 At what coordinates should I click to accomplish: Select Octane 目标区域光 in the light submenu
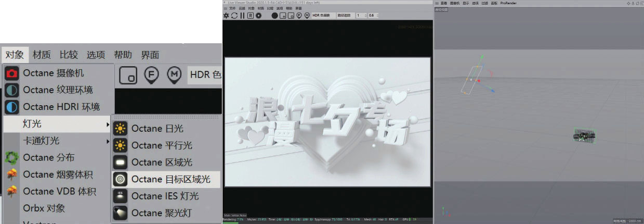(x=166, y=179)
